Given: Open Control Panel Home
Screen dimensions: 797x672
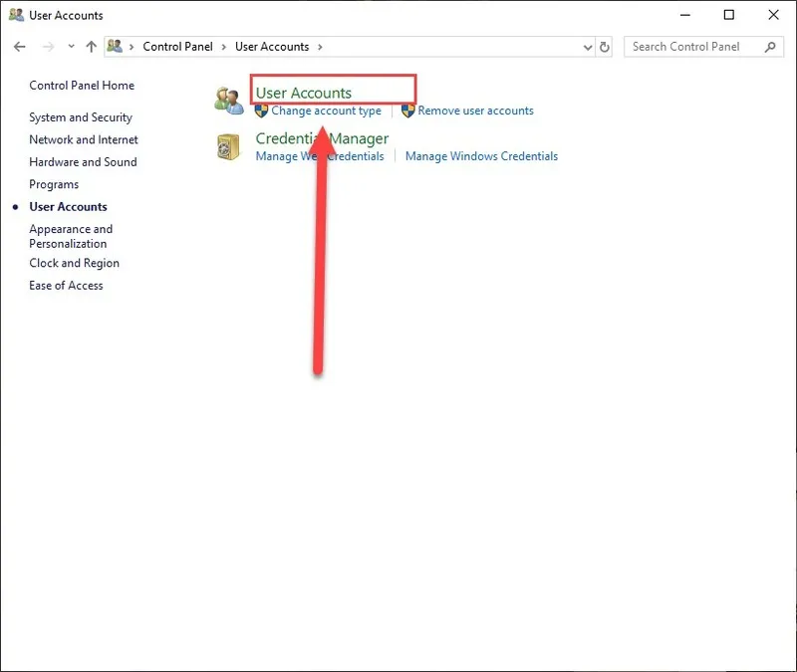Looking at the screenshot, I should pyautogui.click(x=82, y=86).
